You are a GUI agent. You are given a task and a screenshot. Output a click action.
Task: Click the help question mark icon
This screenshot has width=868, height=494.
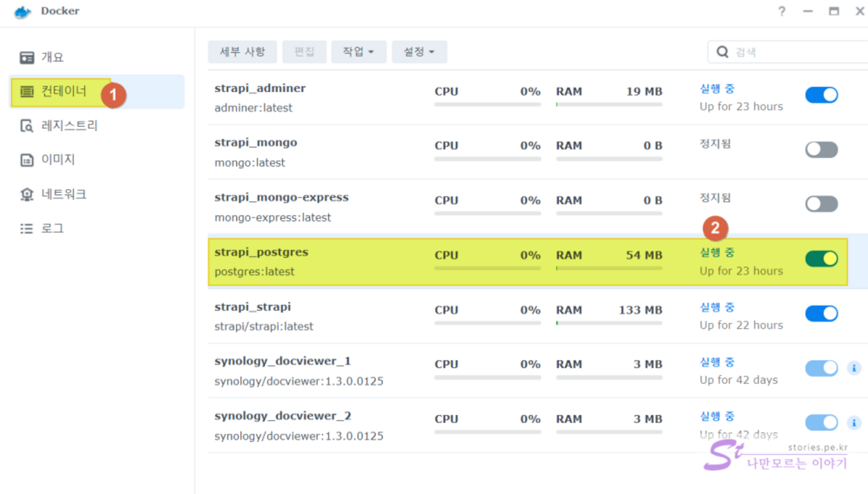click(782, 12)
